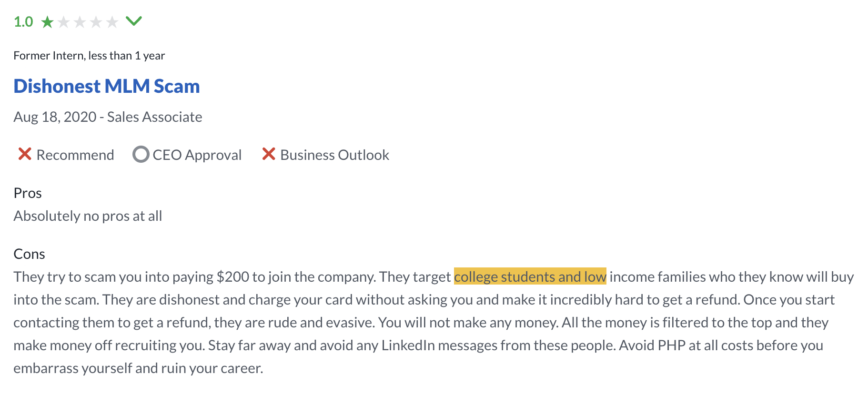Click the first green star

[47, 22]
